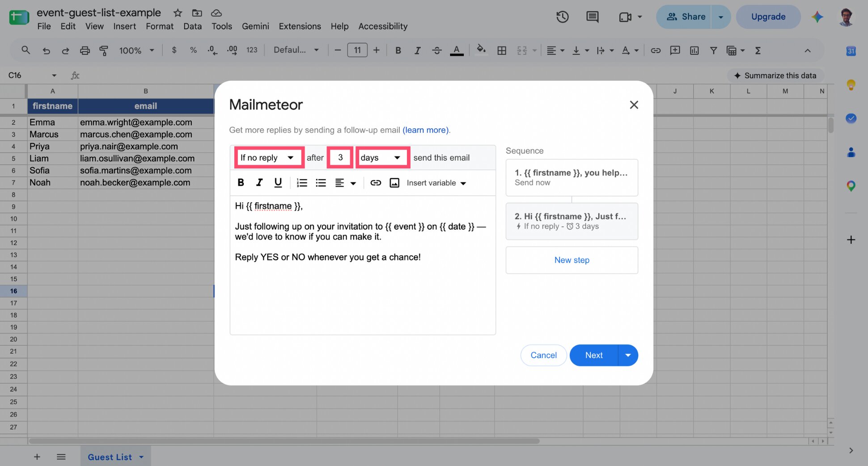Search the menus magnifier icon

pos(25,50)
